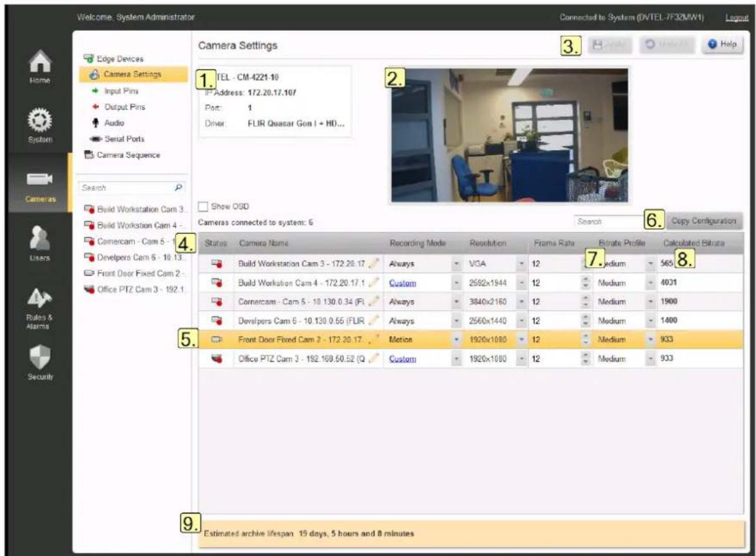Open Custom recording link for Build Workstation Cam 4
The image size is (756, 556).
point(403,283)
